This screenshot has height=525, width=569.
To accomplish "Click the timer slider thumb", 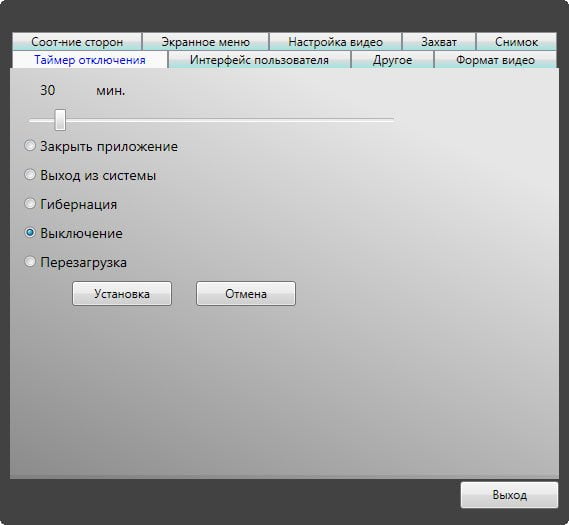I will (x=60, y=120).
